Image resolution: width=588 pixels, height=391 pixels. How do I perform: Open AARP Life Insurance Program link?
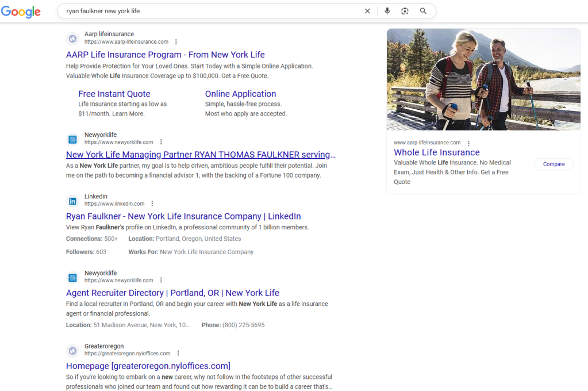[165, 55]
